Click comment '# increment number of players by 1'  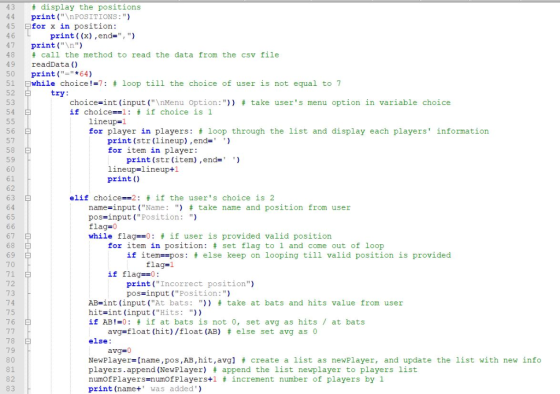(x=303, y=379)
